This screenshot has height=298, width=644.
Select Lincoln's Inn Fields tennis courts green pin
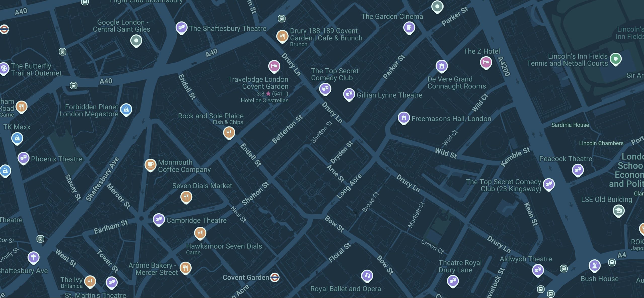click(615, 59)
